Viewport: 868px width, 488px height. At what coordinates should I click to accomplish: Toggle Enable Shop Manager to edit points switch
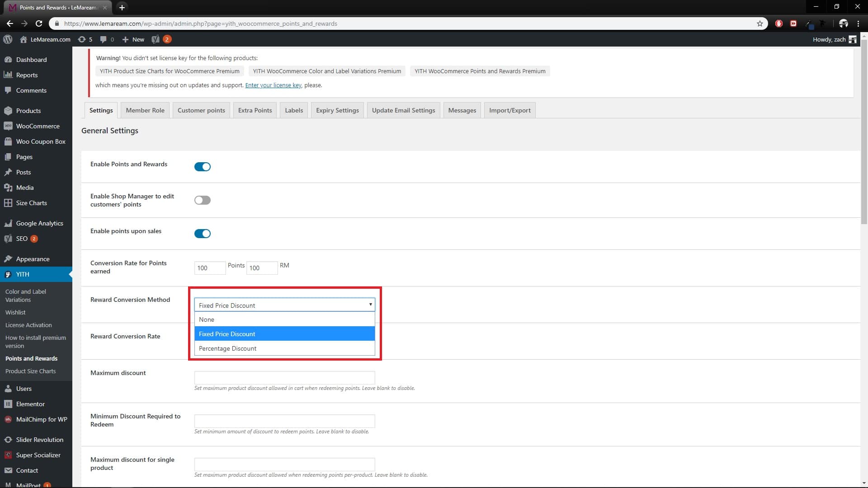pos(203,200)
